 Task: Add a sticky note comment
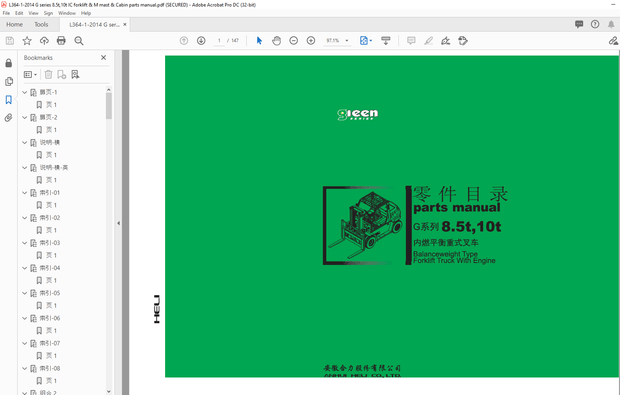coord(411,40)
